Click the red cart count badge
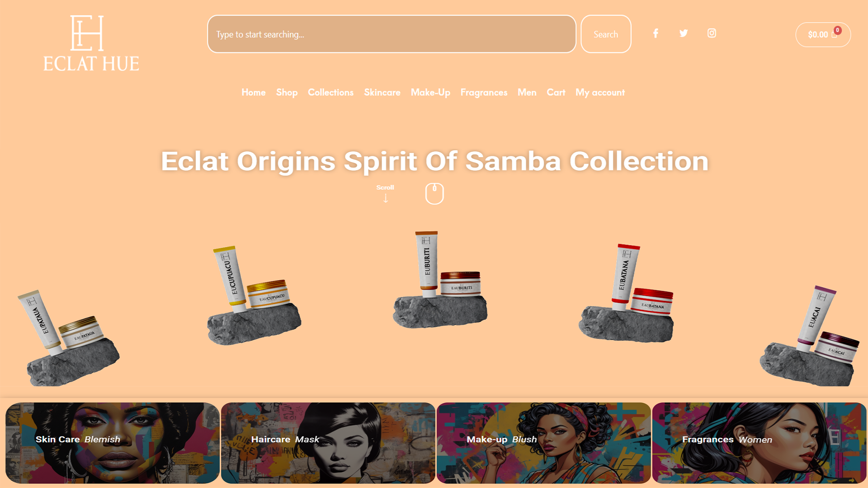868x488 pixels. pos(838,30)
